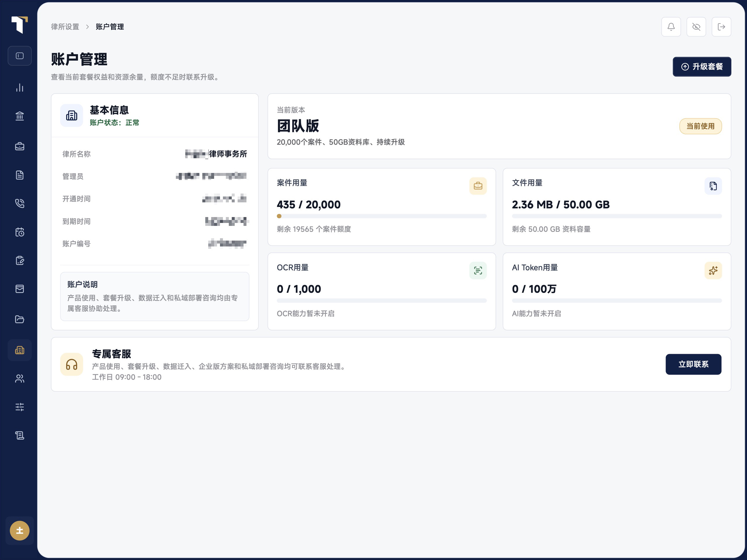The height and width of the screenshot is (560, 747).
Task: Click the 专属客服 headphones icon
Action: pos(71,364)
